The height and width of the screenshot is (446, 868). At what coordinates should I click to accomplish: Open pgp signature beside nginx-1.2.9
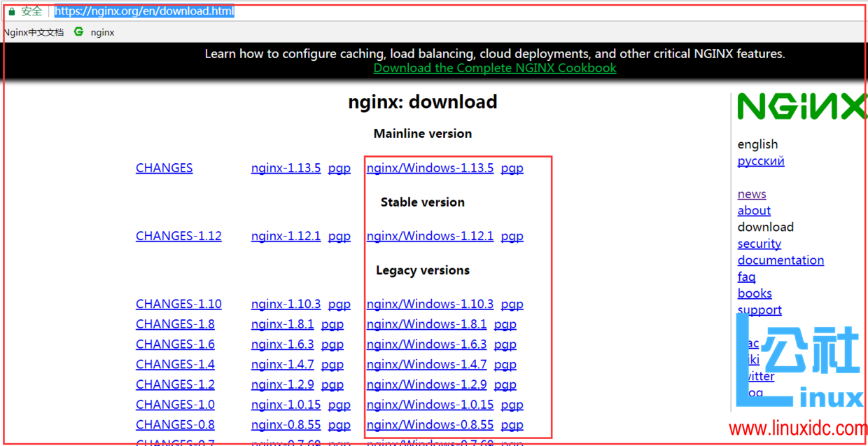332,384
